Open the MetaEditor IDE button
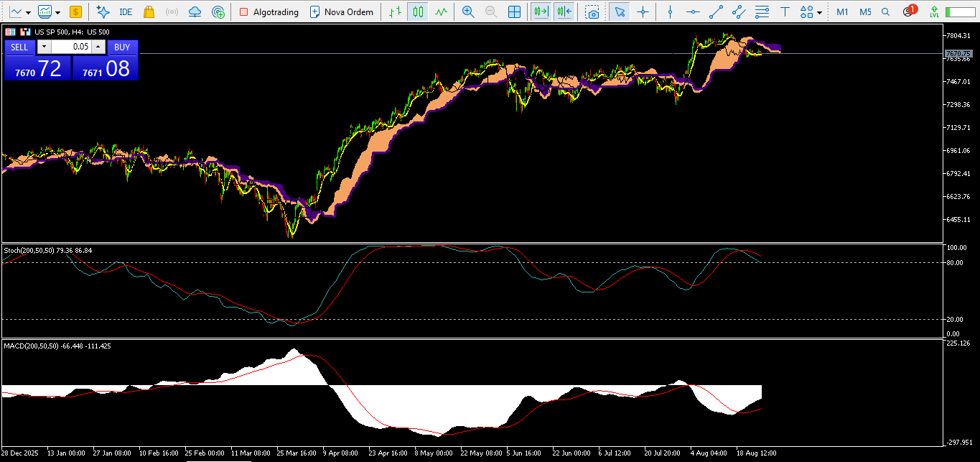Viewport: 980px width, 462px height. 126,12
